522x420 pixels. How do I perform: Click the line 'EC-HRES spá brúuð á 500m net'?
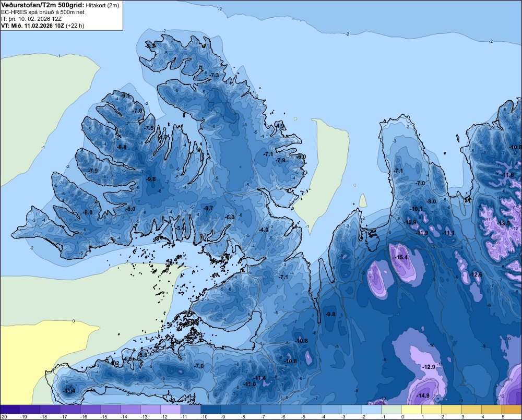(x=43, y=13)
